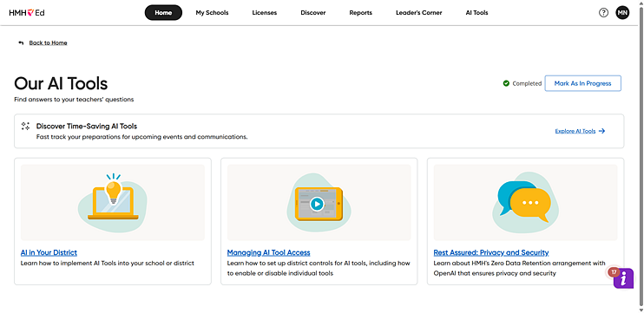Click 'Learn how to set up district controls' description

click(x=319, y=268)
